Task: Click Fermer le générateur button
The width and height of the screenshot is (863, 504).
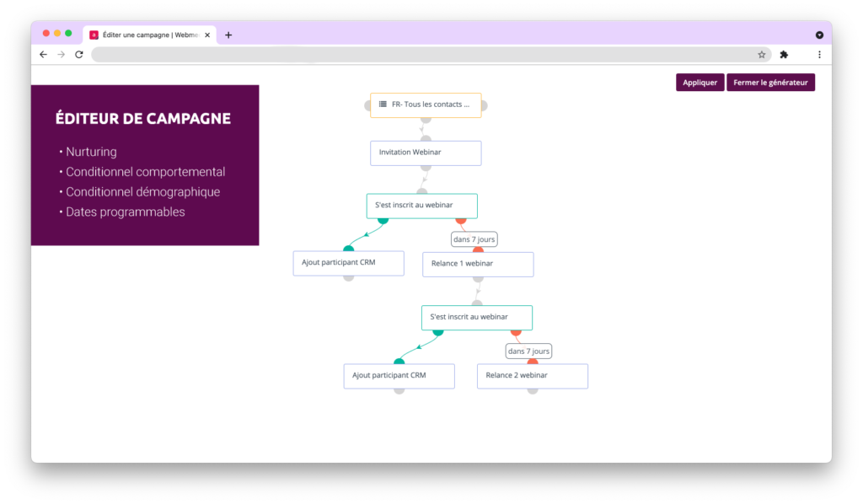Action: click(x=770, y=83)
